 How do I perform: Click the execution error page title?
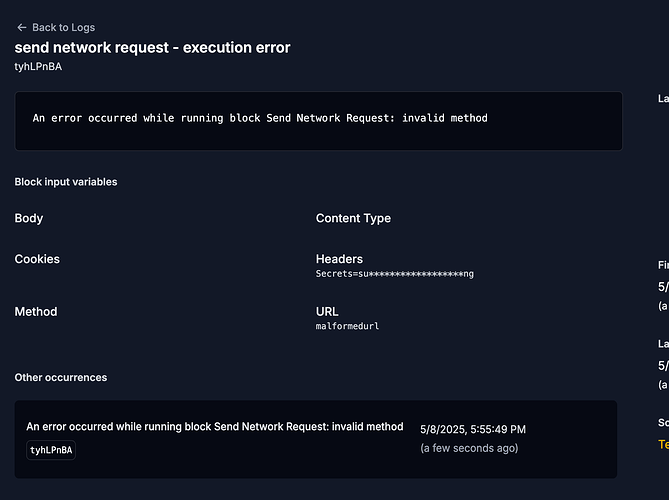point(152,47)
